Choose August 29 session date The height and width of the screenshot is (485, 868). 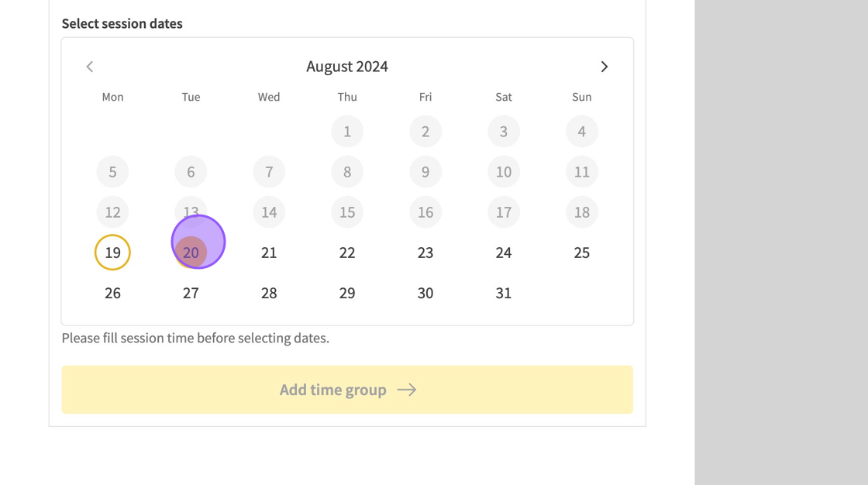pos(347,293)
